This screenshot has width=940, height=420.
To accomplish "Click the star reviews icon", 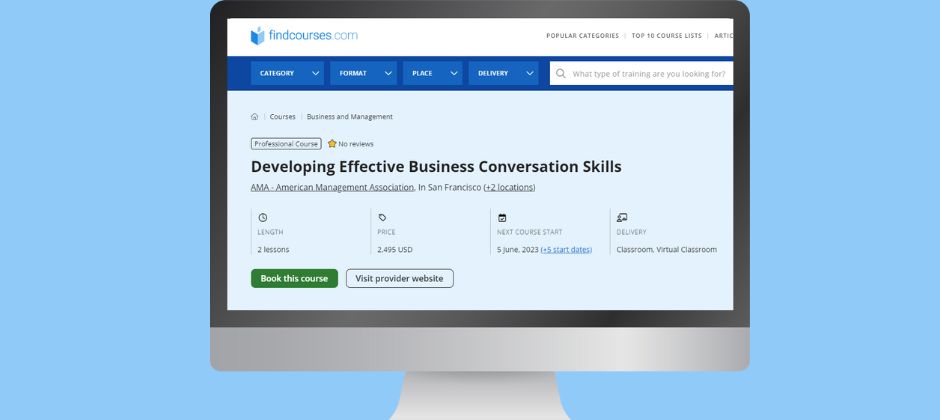I will click(x=332, y=144).
